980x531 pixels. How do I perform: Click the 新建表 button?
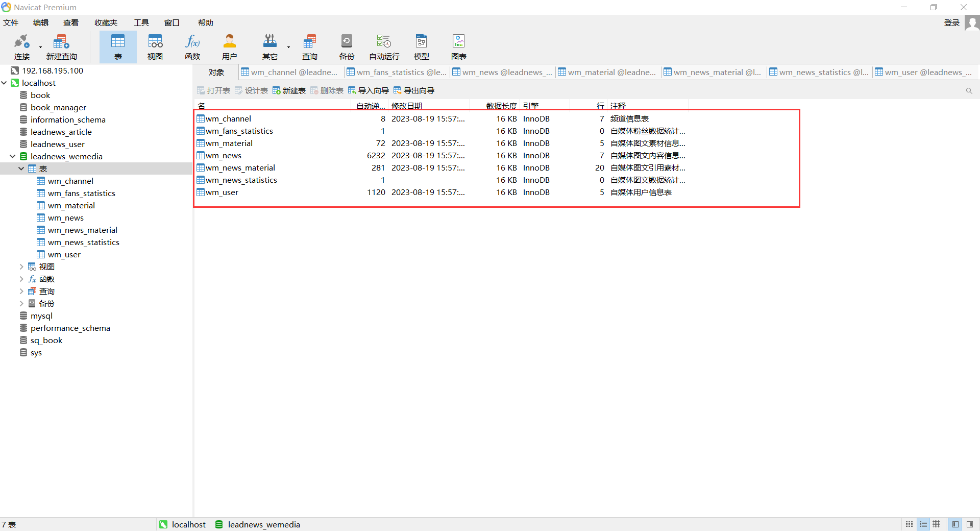coord(289,90)
